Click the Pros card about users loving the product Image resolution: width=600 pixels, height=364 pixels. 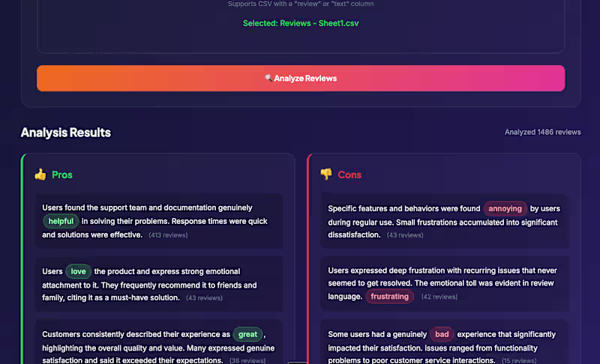point(159,285)
